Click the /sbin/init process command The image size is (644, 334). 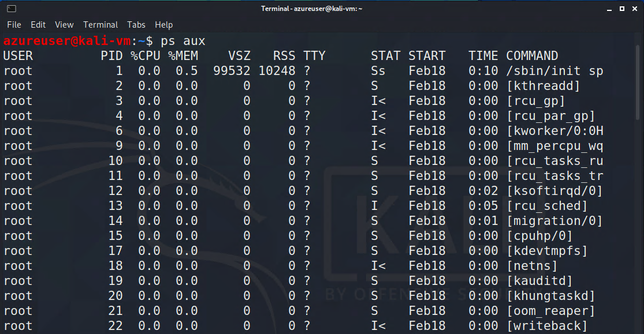coord(554,71)
